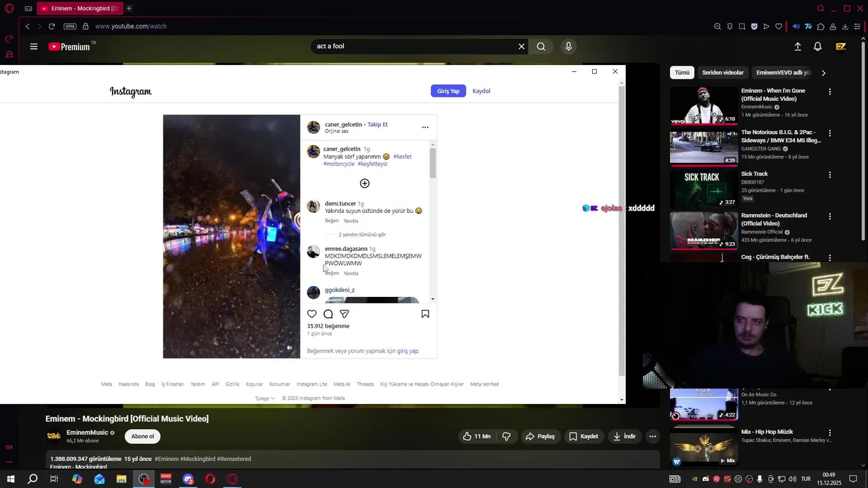Image resolution: width=868 pixels, height=488 pixels.
Task: Open the three-dot menu of Instagram post
Action: [x=425, y=127]
